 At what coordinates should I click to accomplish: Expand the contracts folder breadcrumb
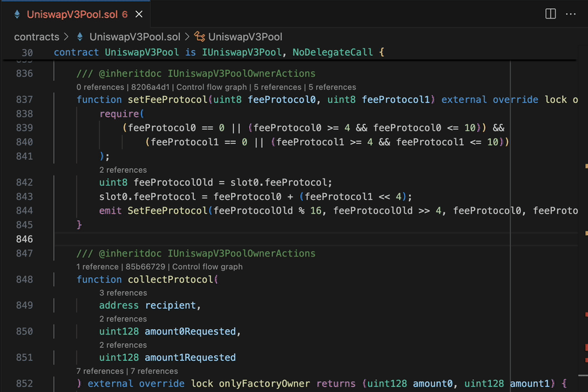(x=37, y=37)
